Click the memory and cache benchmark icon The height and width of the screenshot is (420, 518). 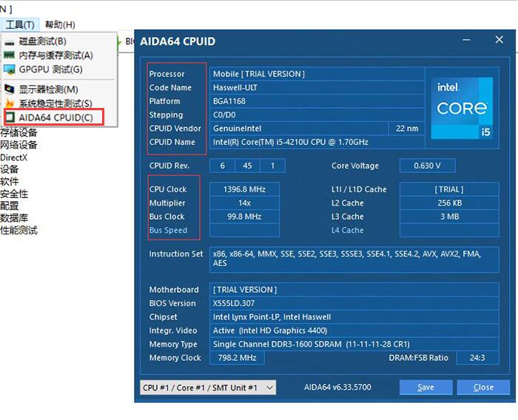coord(9,55)
